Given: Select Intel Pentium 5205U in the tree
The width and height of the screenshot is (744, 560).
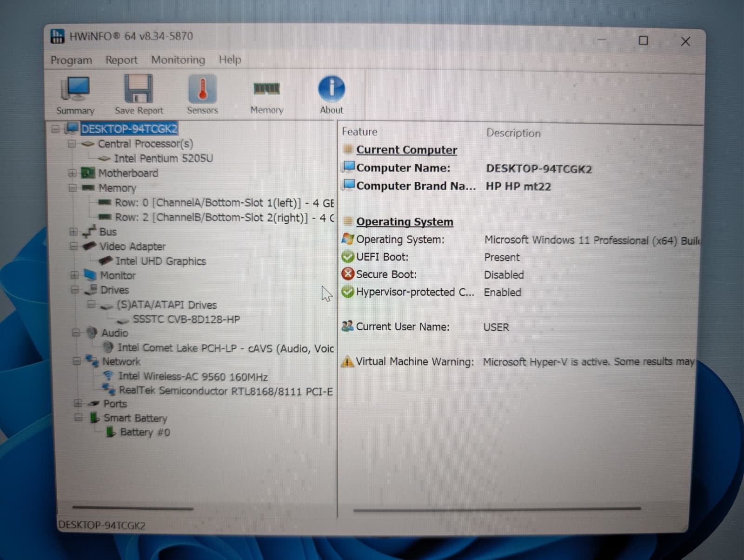Looking at the screenshot, I should pos(164,158).
